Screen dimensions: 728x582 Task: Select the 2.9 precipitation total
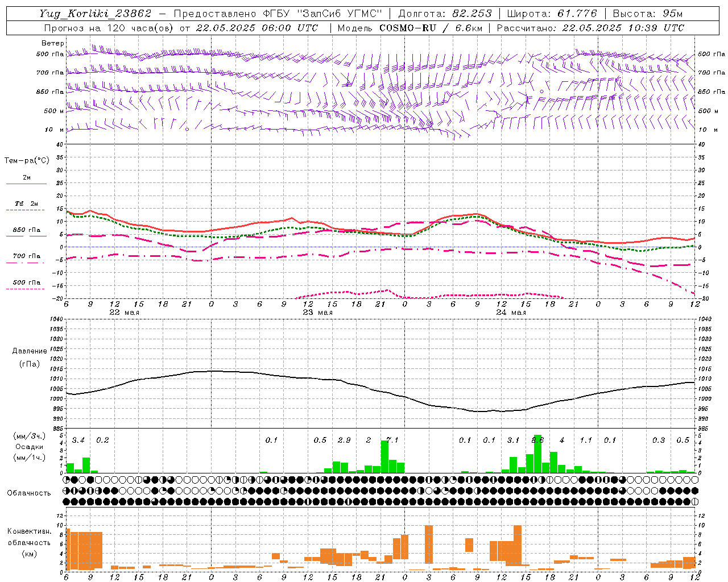tap(344, 440)
